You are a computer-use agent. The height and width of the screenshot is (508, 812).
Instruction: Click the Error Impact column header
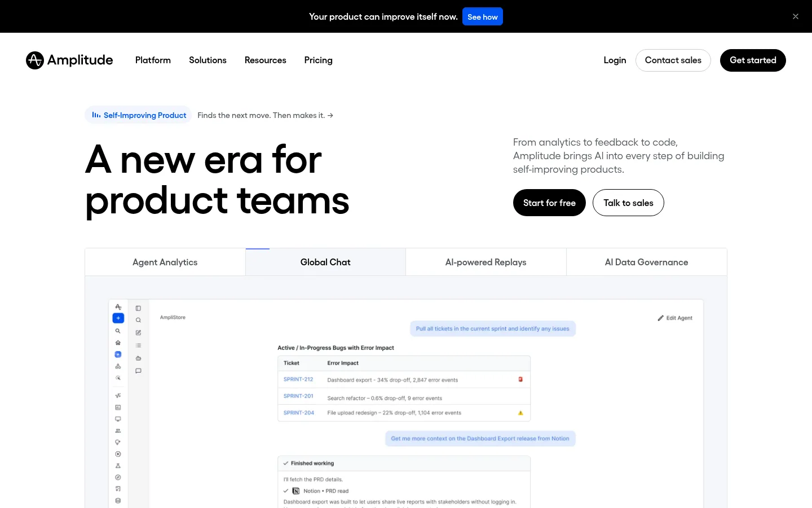(343, 363)
